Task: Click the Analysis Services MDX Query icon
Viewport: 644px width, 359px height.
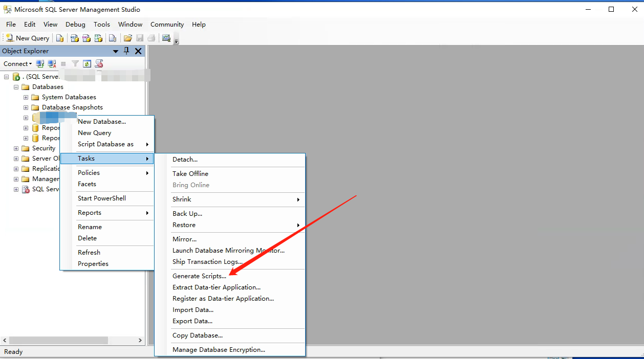Action: (74, 38)
